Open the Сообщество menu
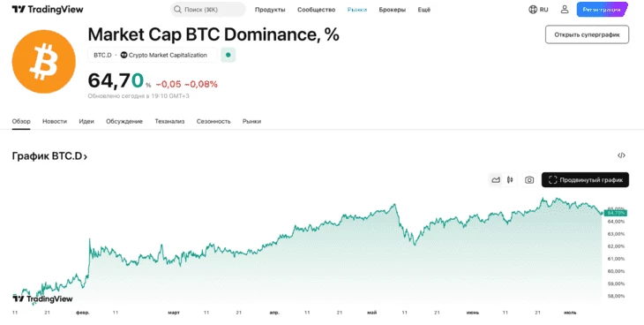 (x=316, y=10)
